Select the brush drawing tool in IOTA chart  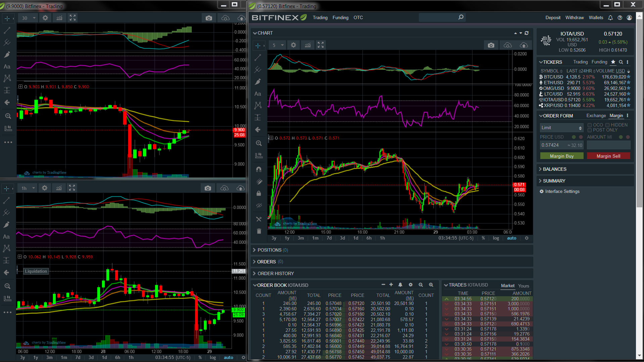258,82
